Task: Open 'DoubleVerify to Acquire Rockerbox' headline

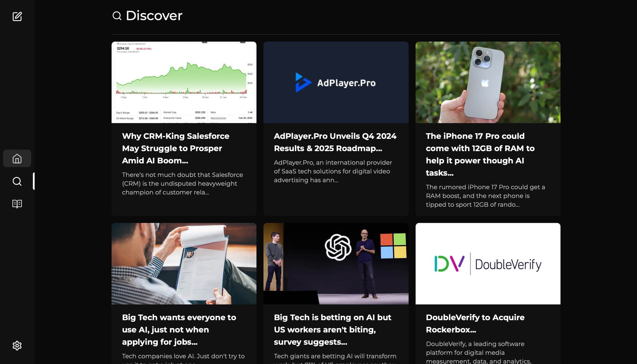Action: pyautogui.click(x=475, y=324)
